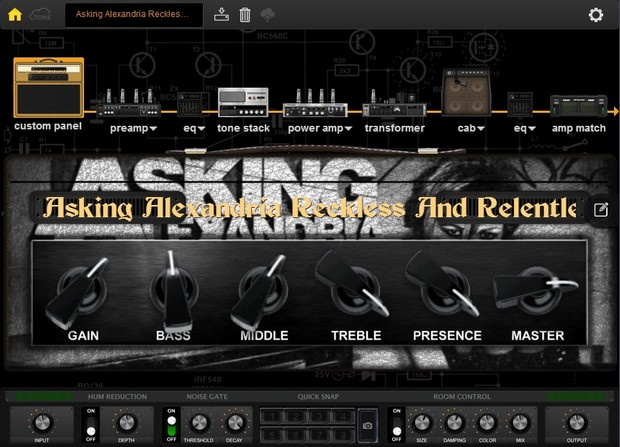Image resolution: width=620 pixels, height=447 pixels.
Task: Select Quick Snap slot 7
Action: click(320, 435)
